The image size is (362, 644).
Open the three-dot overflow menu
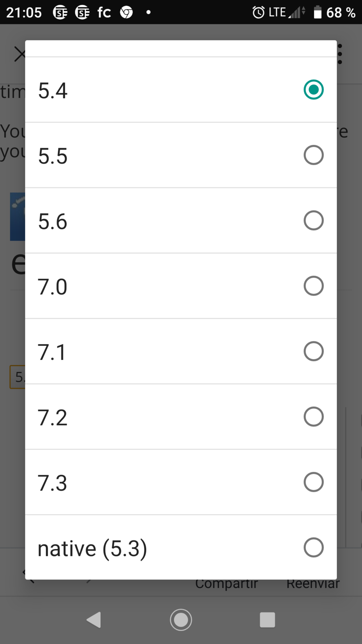pyautogui.click(x=340, y=54)
